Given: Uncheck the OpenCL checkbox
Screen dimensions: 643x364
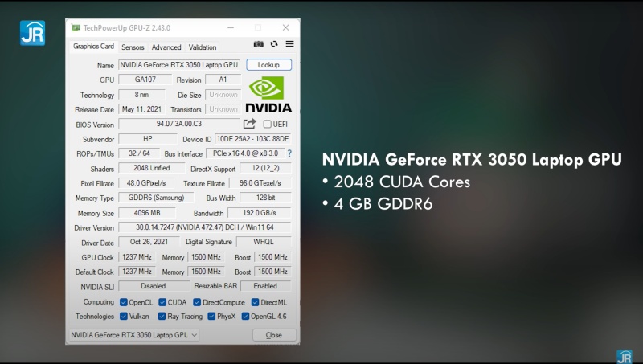Looking at the screenshot, I should (x=124, y=302).
